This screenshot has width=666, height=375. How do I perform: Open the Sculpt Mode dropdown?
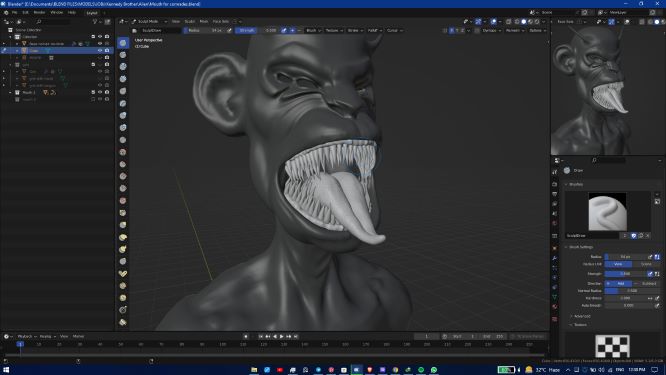(x=149, y=21)
